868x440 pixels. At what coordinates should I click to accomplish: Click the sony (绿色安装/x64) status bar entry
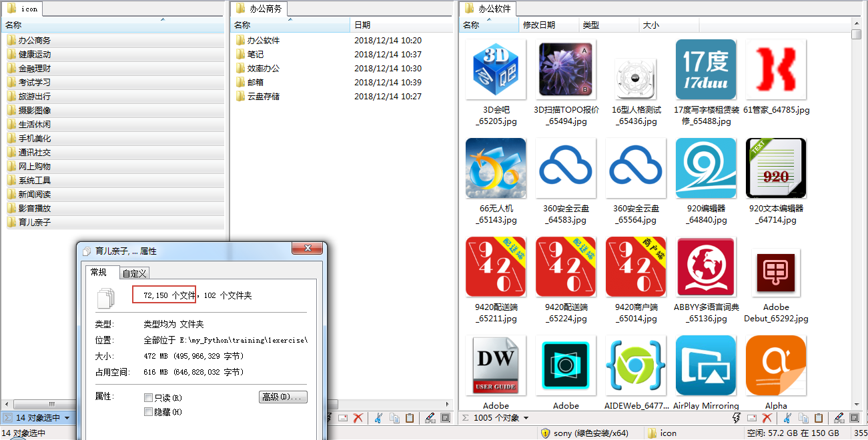click(x=584, y=433)
